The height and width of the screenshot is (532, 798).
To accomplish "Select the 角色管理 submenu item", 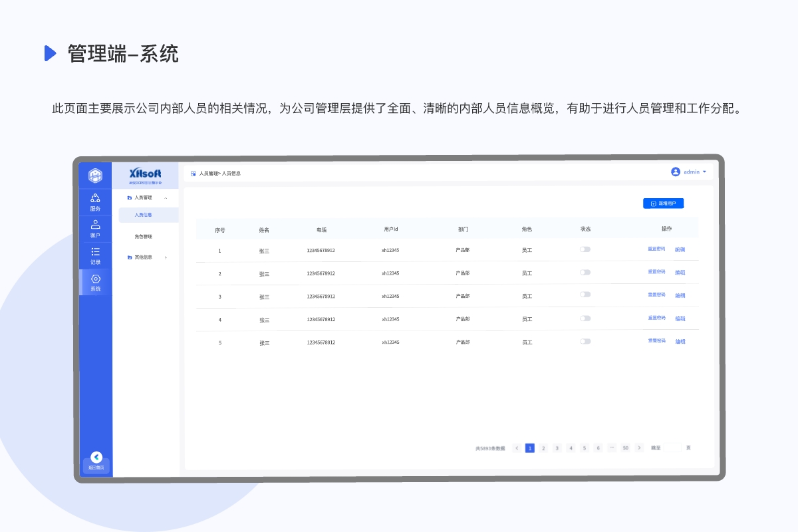I will [x=144, y=237].
